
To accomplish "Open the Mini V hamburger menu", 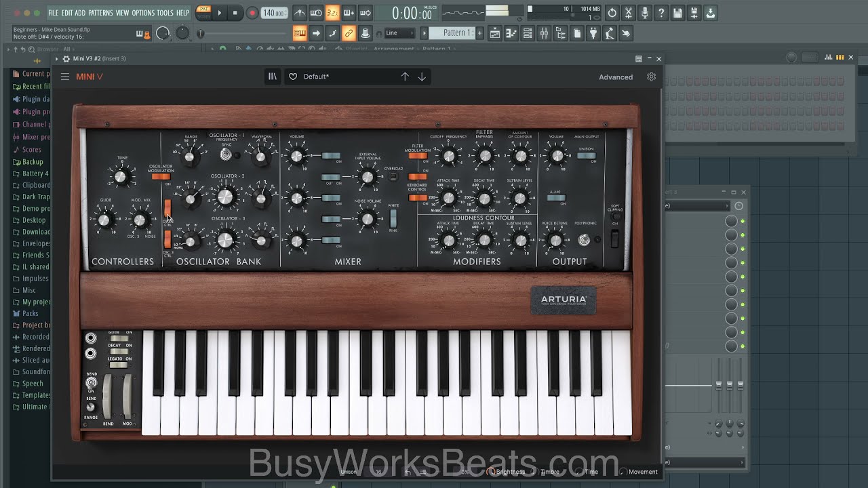I will click(65, 77).
